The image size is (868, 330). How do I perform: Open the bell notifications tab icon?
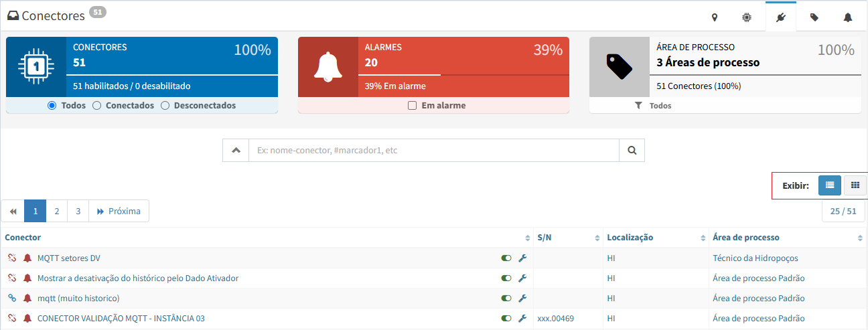click(848, 17)
